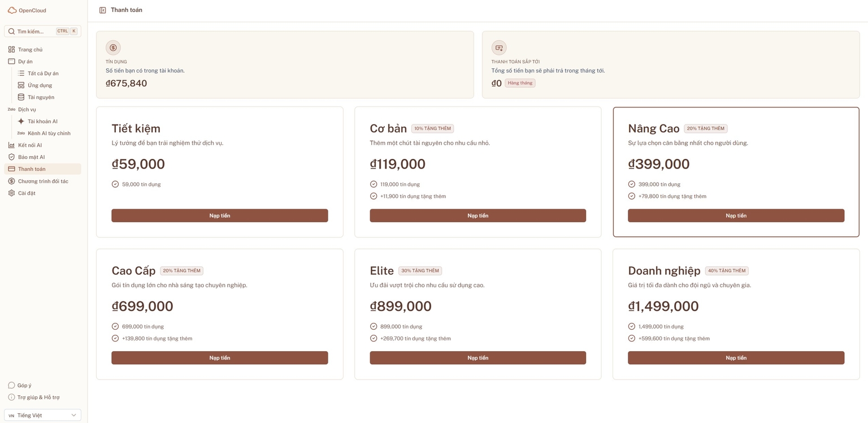The width and height of the screenshot is (868, 423).
Task: Click Nạp tiền for the Tiết kiệm plan
Action: point(219,215)
